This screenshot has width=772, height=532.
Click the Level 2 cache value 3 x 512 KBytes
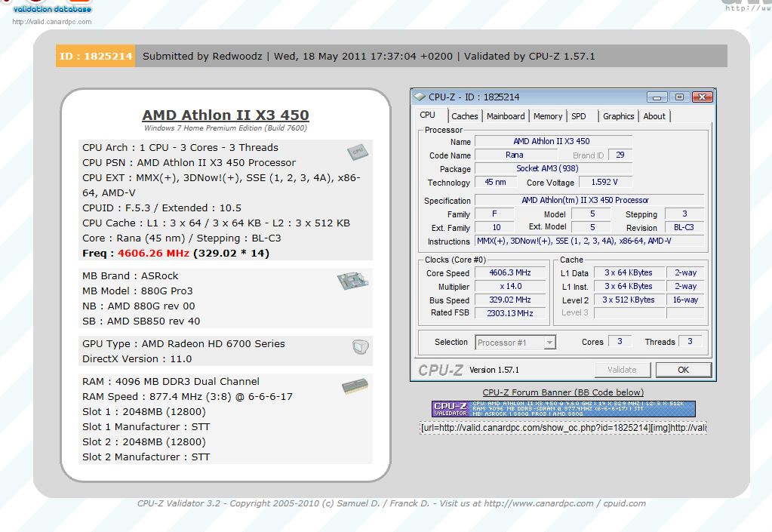tap(629, 300)
